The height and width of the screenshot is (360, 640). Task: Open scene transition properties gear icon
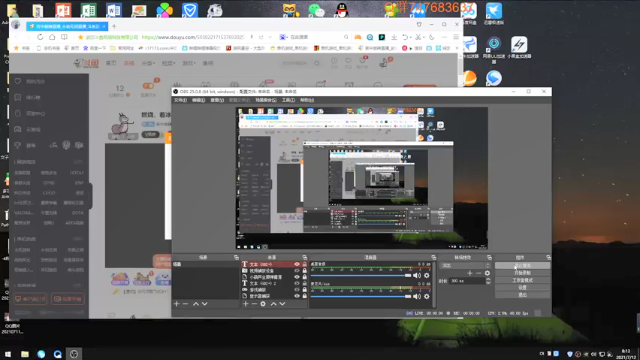487,273
